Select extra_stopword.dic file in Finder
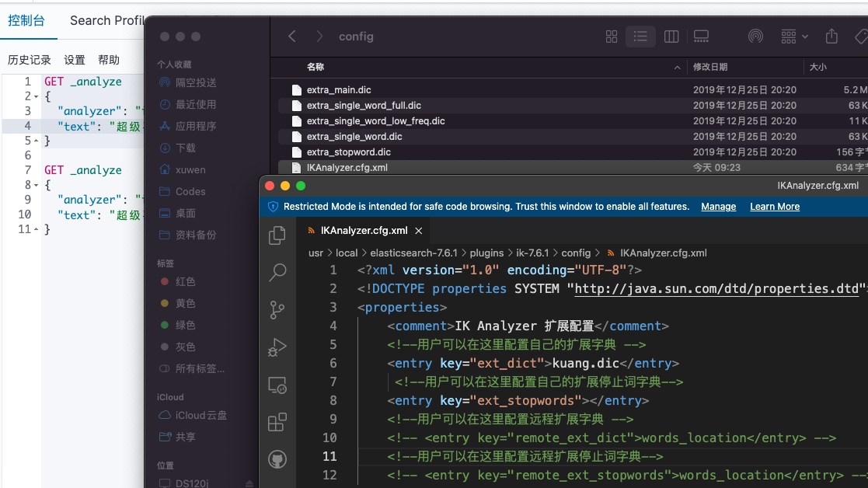Viewport: 868px width, 488px height. tap(348, 152)
